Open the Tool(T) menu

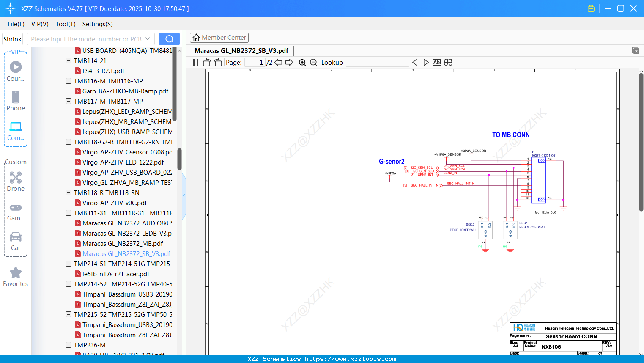pyautogui.click(x=65, y=24)
